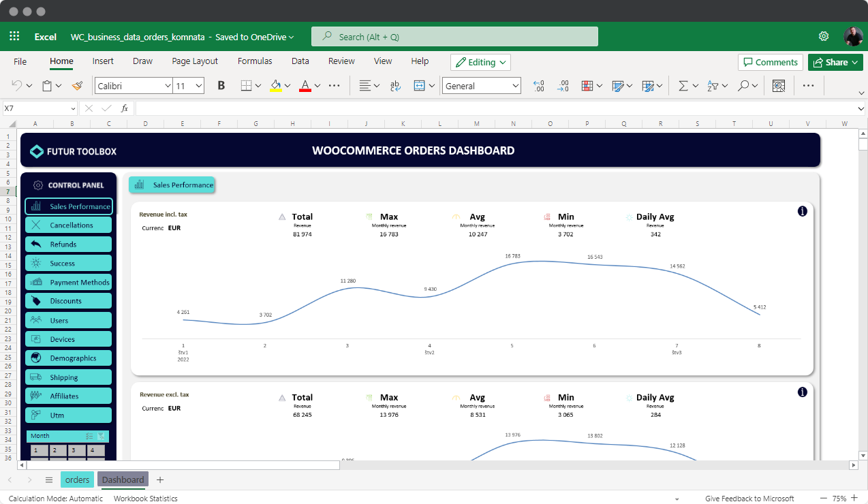Switch to the Discounts view

tap(68, 300)
